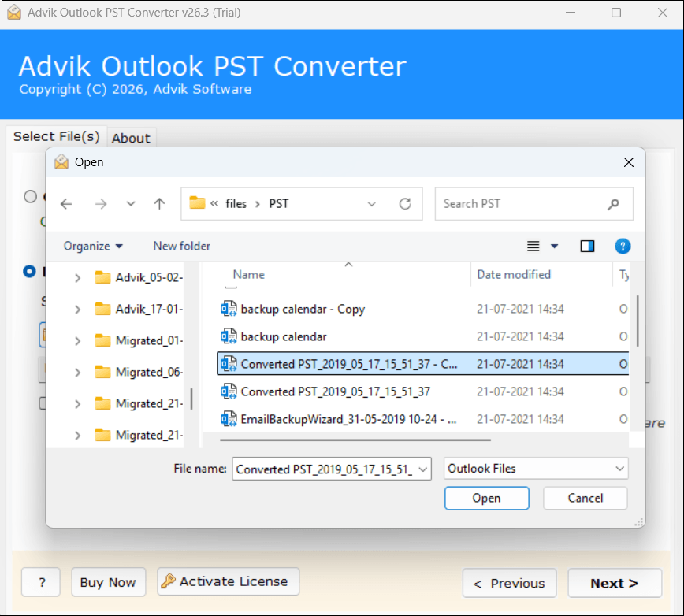Click the folder tree scrollbar
The width and height of the screenshot is (684, 616).
(x=191, y=399)
